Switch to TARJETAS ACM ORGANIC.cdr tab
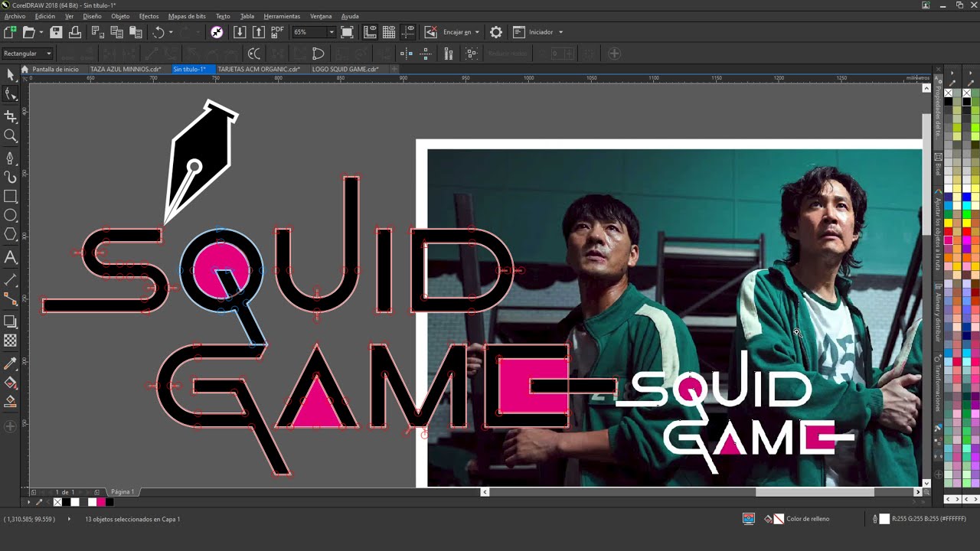Screen dimensions: 980x551 tap(258, 69)
